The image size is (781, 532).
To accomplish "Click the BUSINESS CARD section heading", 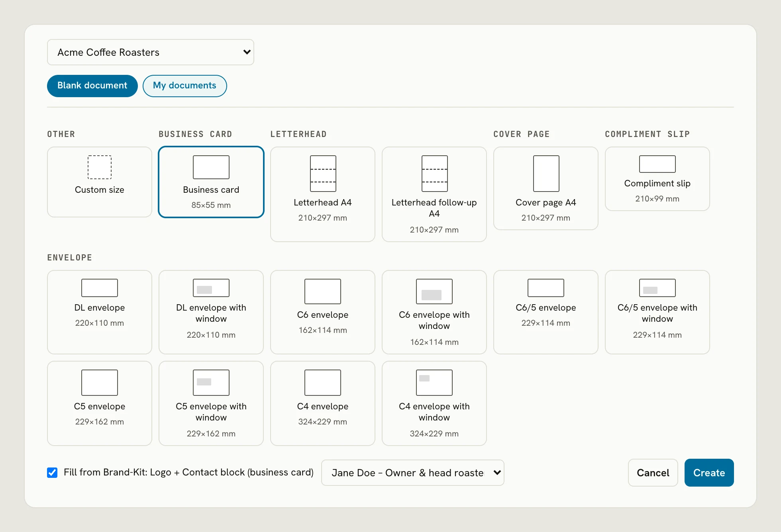I will coord(195,134).
